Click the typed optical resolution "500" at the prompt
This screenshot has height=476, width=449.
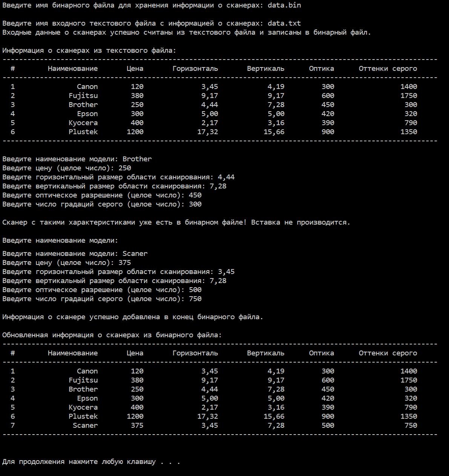(x=195, y=290)
